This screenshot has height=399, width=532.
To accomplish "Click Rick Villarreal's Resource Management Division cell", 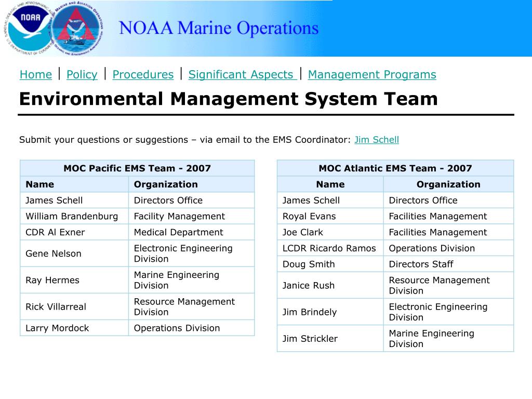I will pyautogui.click(x=191, y=307).
